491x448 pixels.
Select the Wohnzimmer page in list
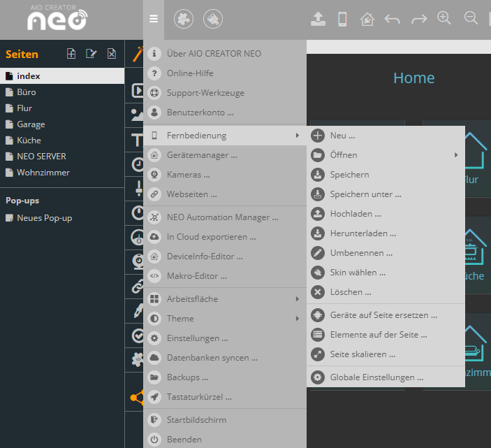pos(43,173)
